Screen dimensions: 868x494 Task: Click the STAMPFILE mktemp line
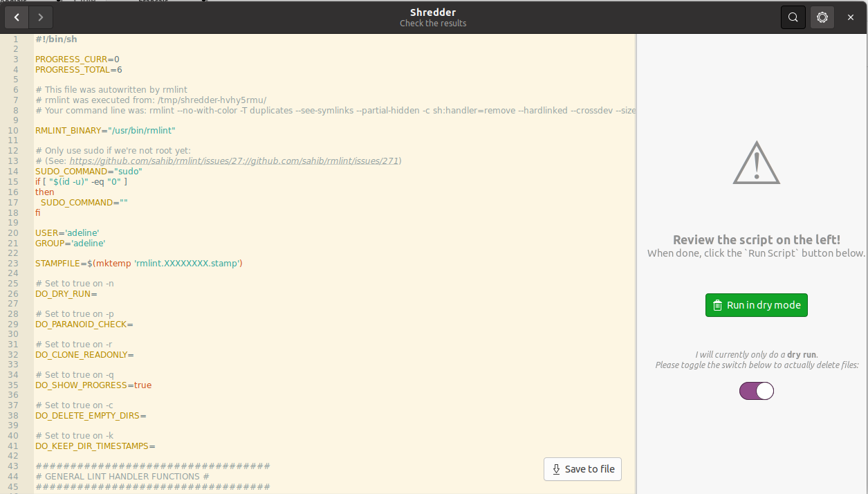[138, 264]
